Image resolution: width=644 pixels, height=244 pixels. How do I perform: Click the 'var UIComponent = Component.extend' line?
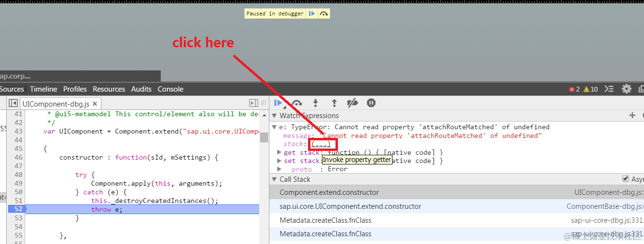(x=151, y=132)
